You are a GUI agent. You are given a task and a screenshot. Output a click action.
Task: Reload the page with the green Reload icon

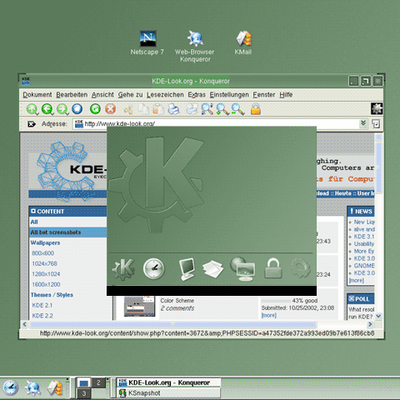coord(95,109)
